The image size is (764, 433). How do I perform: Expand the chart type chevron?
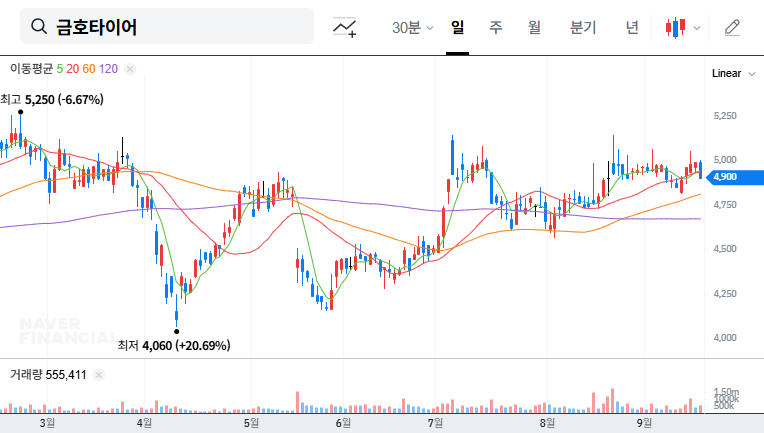pos(697,28)
